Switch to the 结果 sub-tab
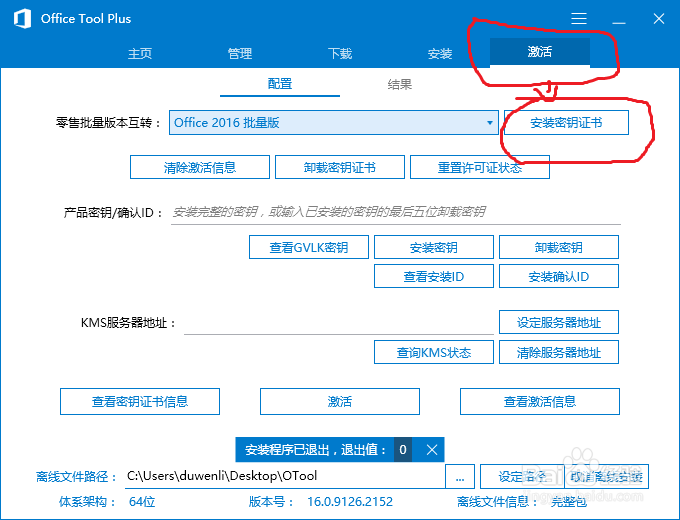 (x=399, y=84)
